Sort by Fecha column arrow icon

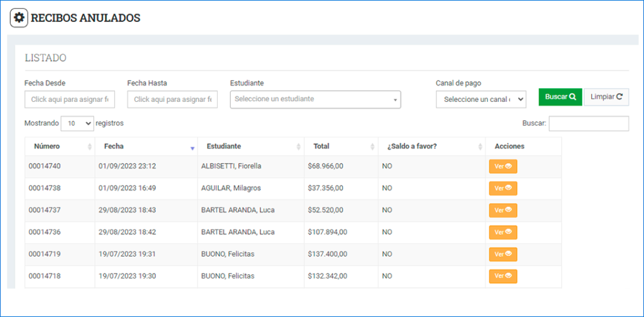192,147
